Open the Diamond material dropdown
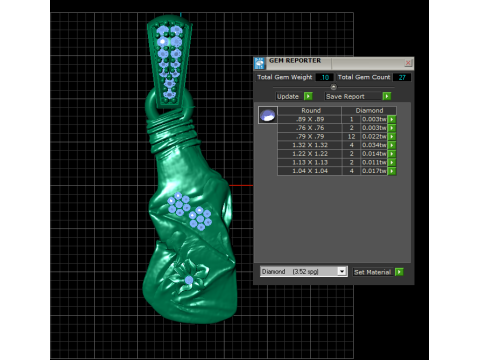 click(x=342, y=271)
